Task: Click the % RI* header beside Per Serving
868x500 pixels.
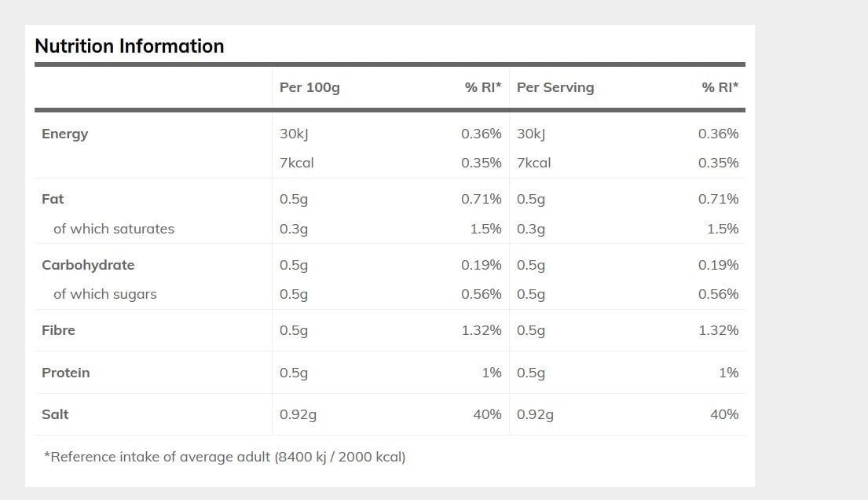Action: pyautogui.click(x=720, y=87)
